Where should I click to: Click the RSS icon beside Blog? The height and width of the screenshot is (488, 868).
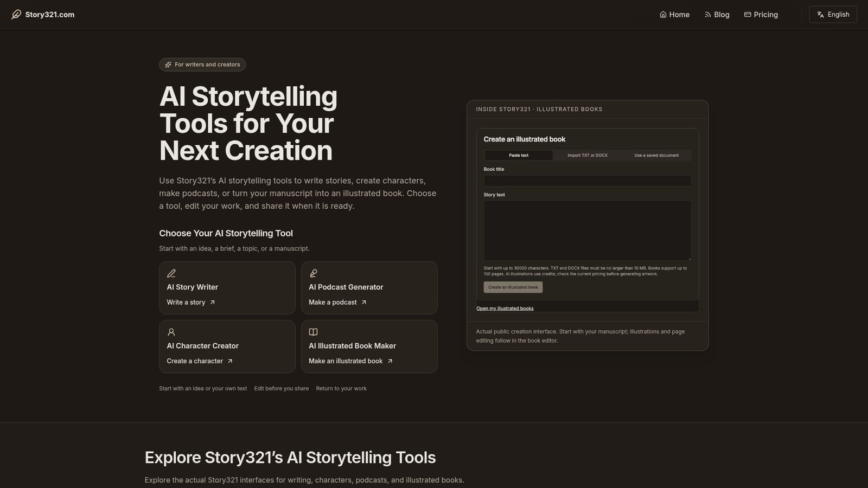(x=707, y=15)
